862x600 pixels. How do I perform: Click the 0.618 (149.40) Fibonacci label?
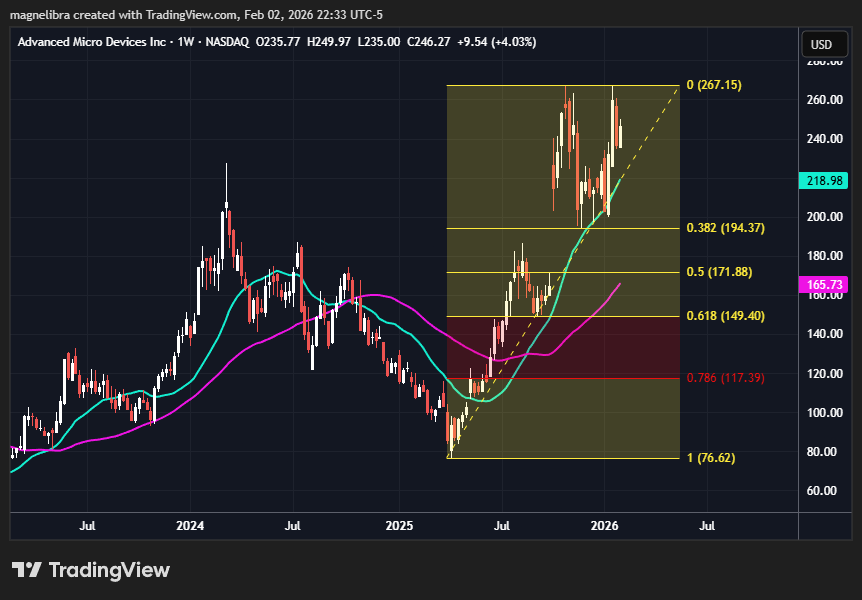pyautogui.click(x=726, y=316)
